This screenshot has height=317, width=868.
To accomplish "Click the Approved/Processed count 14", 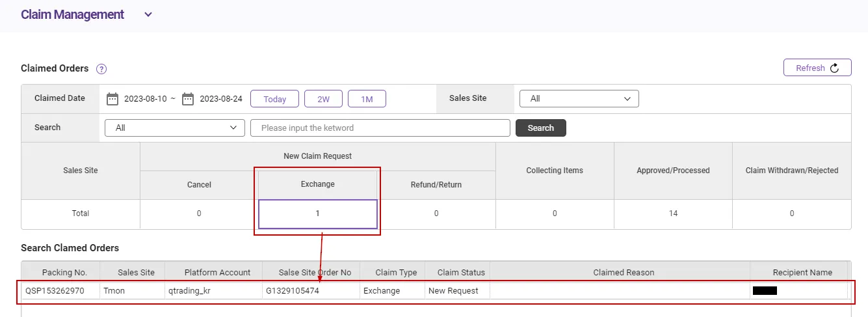I will [x=673, y=214].
